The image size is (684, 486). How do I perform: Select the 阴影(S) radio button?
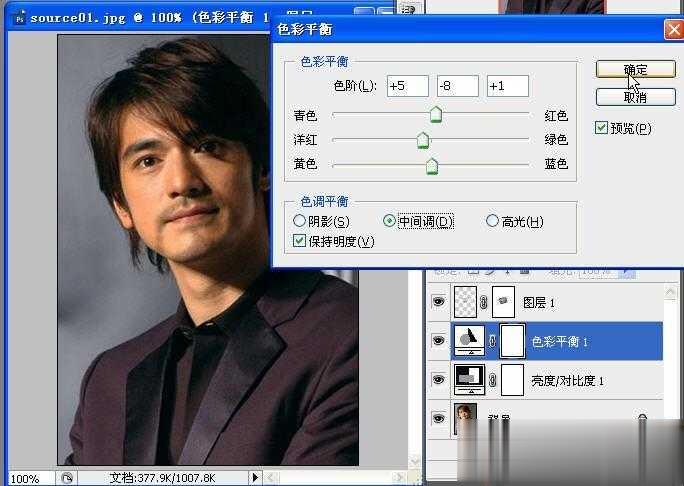point(299,221)
